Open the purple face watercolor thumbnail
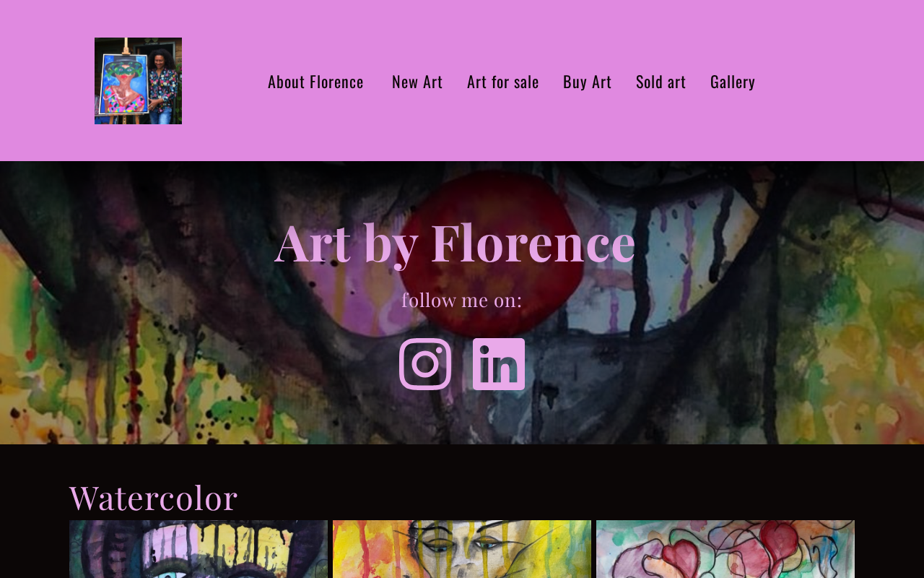924x578 pixels. coord(199,549)
